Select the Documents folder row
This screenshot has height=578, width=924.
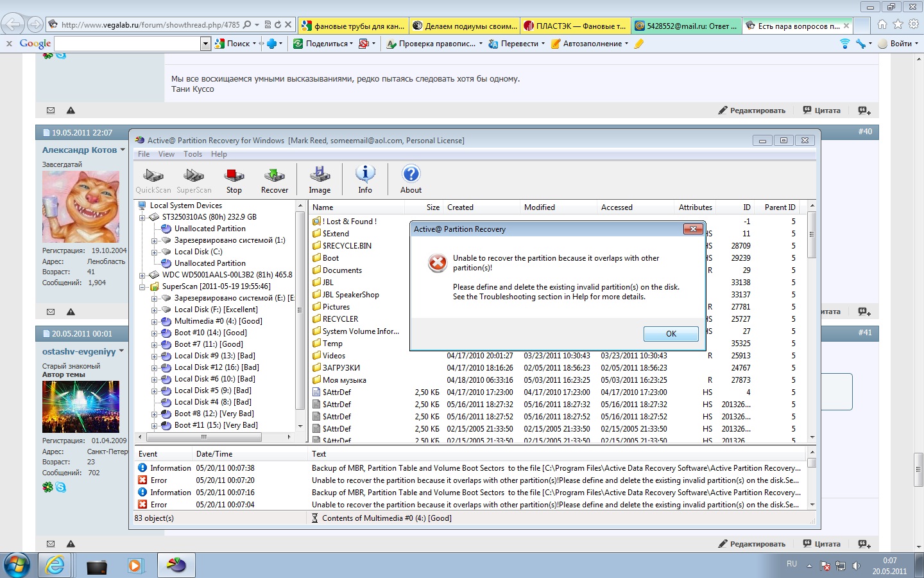pyautogui.click(x=342, y=270)
